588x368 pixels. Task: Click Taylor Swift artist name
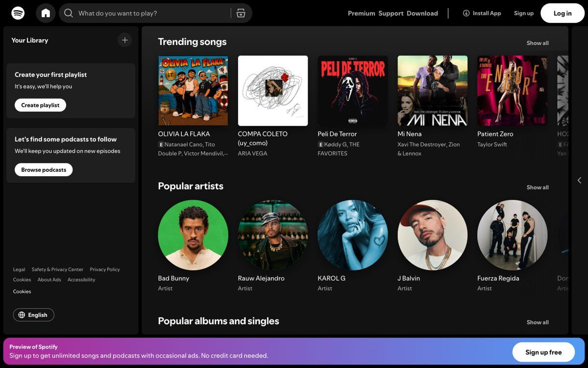pyautogui.click(x=492, y=145)
